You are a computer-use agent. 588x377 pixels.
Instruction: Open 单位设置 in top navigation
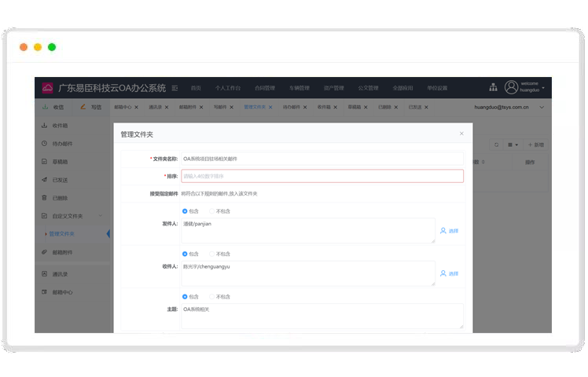click(437, 88)
